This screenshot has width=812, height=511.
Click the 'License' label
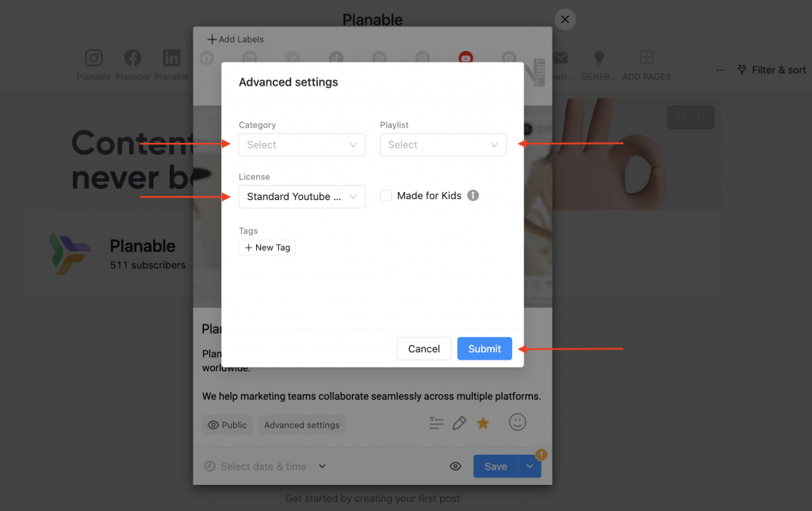[255, 177]
